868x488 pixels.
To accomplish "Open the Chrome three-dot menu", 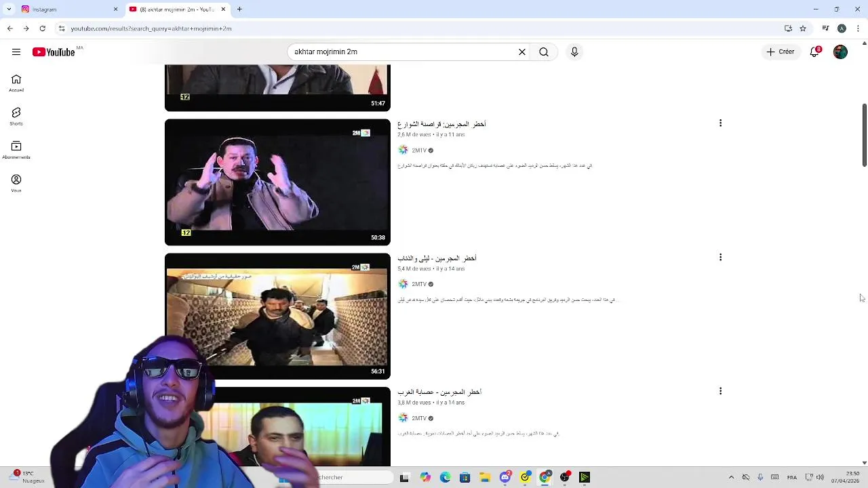I will pos(858,28).
